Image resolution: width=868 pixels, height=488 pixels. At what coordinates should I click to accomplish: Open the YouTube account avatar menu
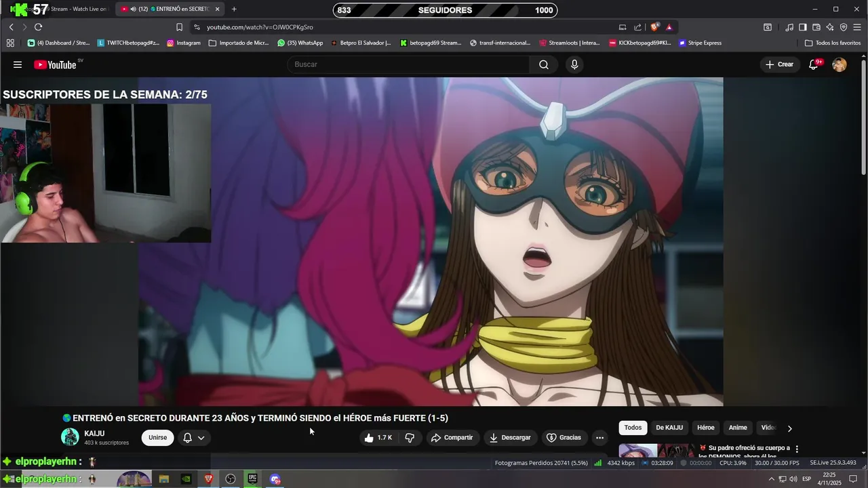[840, 64]
